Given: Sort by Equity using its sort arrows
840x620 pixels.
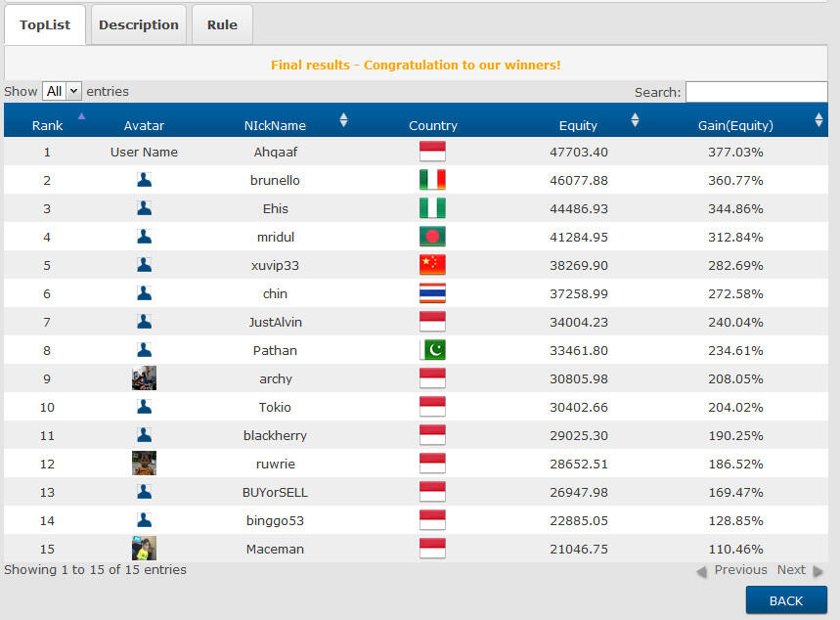Looking at the screenshot, I should pos(635,120).
